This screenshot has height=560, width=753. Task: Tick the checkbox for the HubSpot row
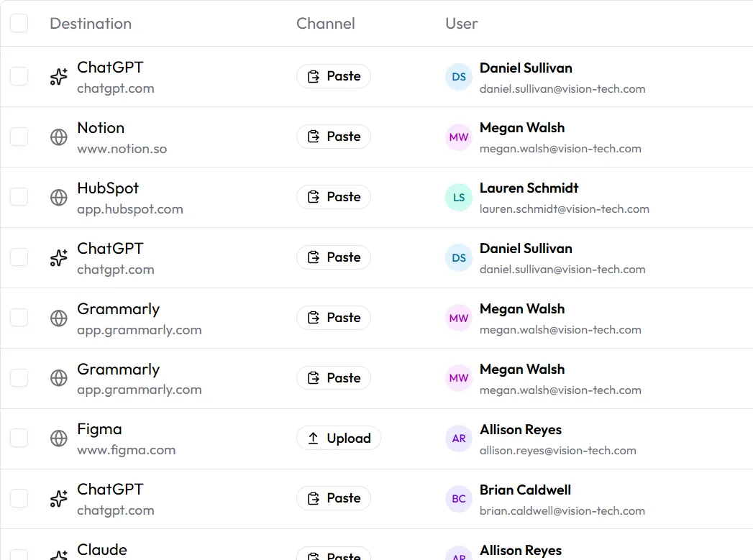click(x=19, y=197)
